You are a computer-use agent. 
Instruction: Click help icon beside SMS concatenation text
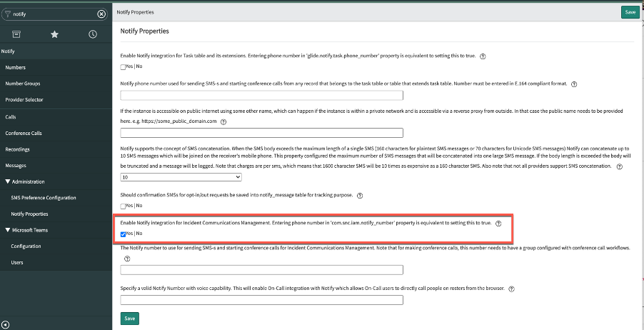click(x=620, y=167)
